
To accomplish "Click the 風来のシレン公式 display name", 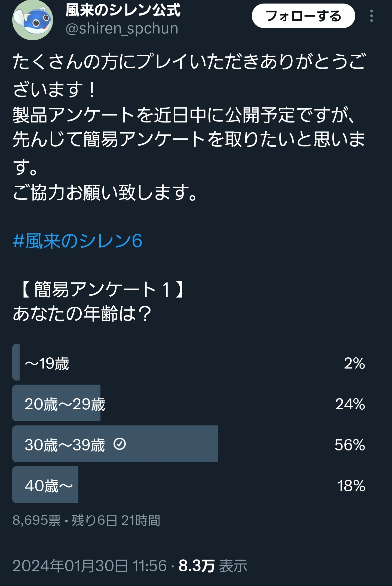I will 123,10.
